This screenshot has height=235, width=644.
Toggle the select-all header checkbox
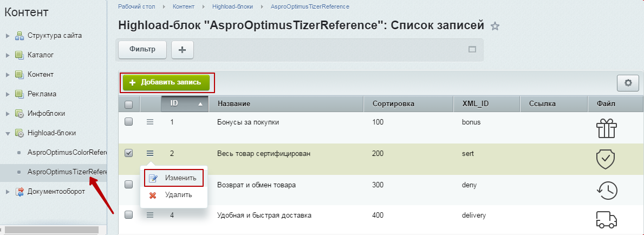point(128,105)
